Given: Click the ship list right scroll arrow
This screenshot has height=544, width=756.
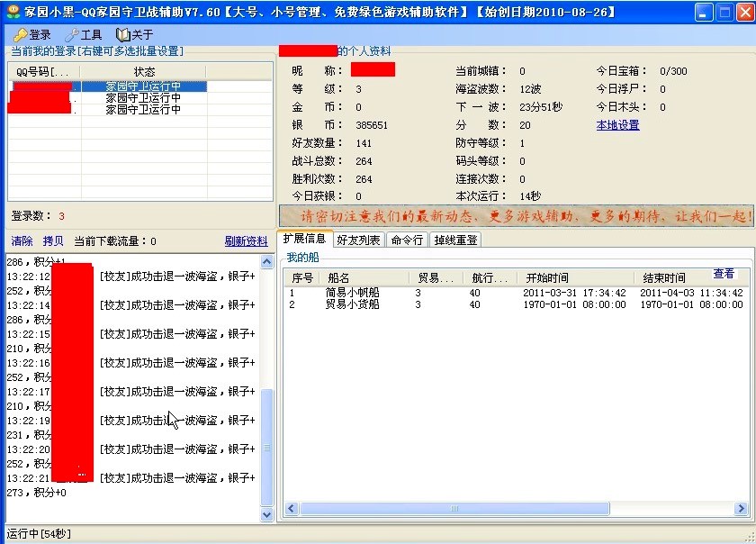Looking at the screenshot, I should pyautogui.click(x=742, y=509).
